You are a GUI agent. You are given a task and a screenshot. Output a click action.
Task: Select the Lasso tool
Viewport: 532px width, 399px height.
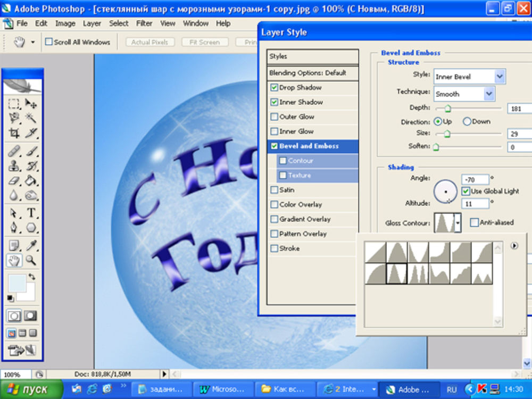click(x=14, y=118)
